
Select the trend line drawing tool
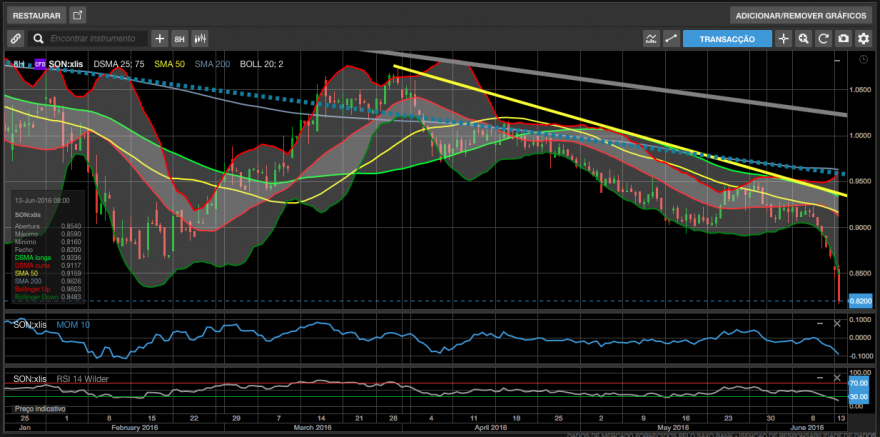tap(671, 39)
